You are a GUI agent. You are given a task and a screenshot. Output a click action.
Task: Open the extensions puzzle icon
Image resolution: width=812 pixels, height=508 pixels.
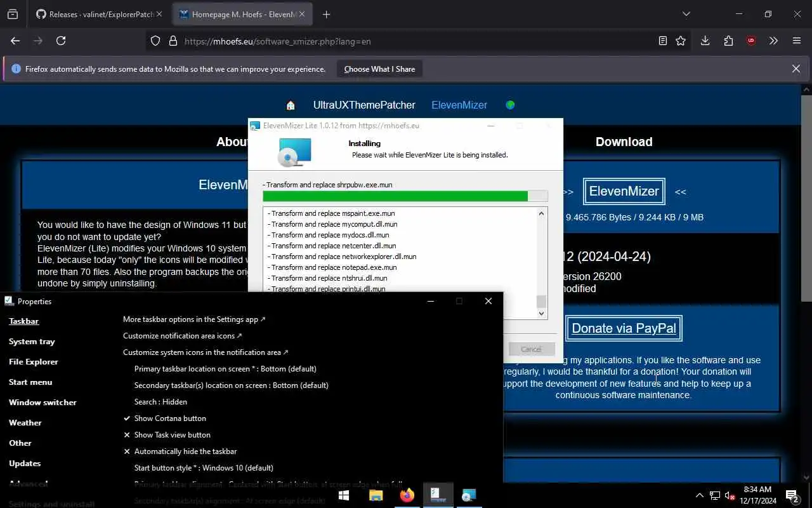[x=728, y=41]
